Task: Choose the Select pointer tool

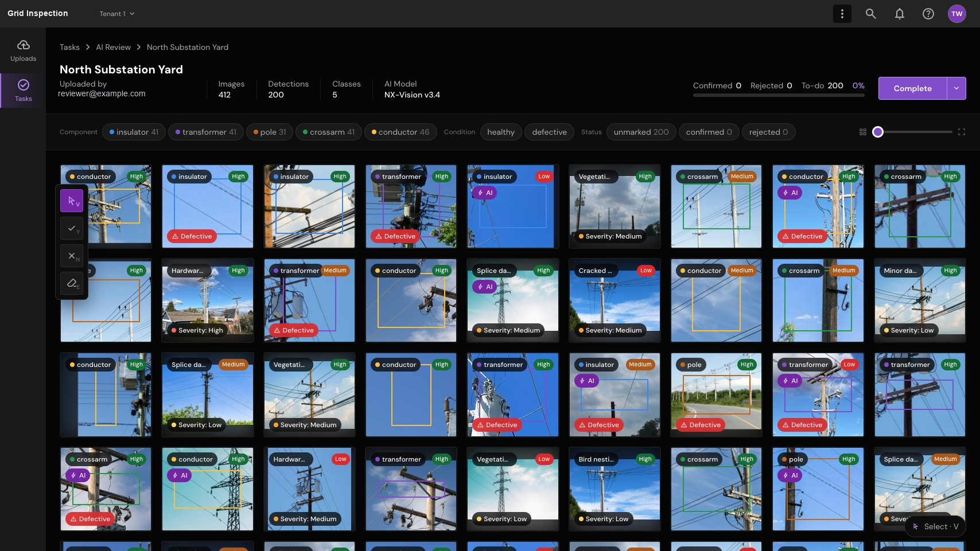Action: (x=72, y=201)
